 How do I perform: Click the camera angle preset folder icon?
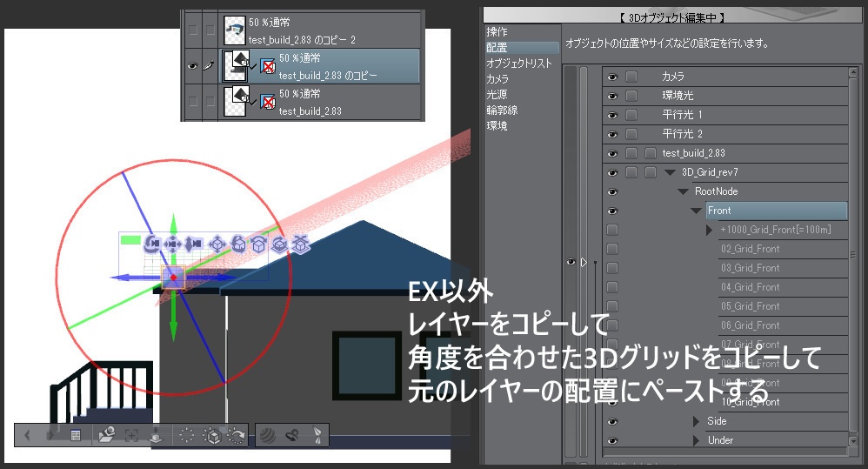coord(106,435)
